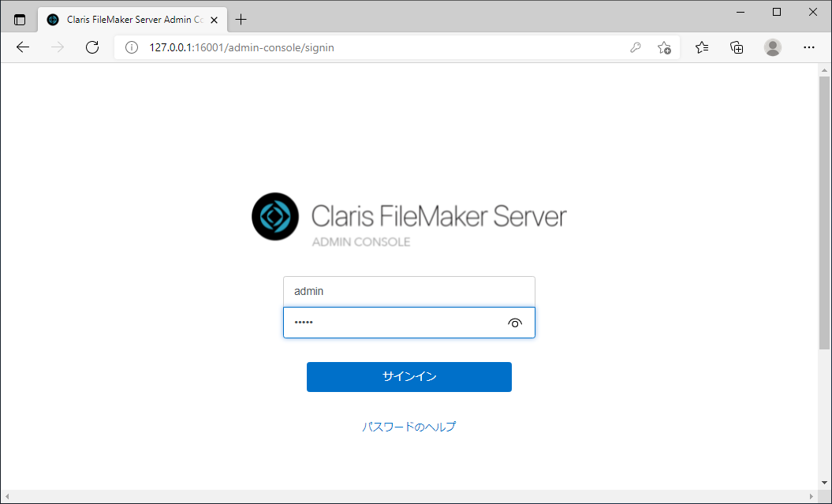832x504 pixels.
Task: Refresh the admin console page
Action: pos(92,47)
